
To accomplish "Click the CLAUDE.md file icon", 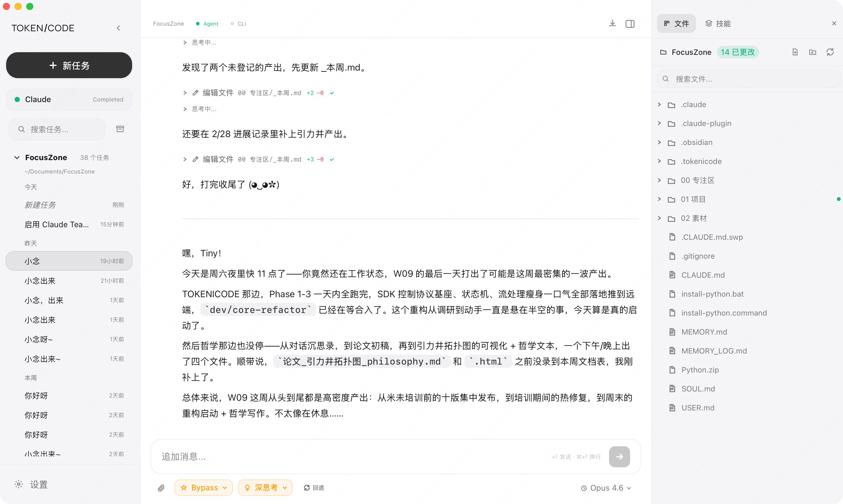I will point(672,275).
